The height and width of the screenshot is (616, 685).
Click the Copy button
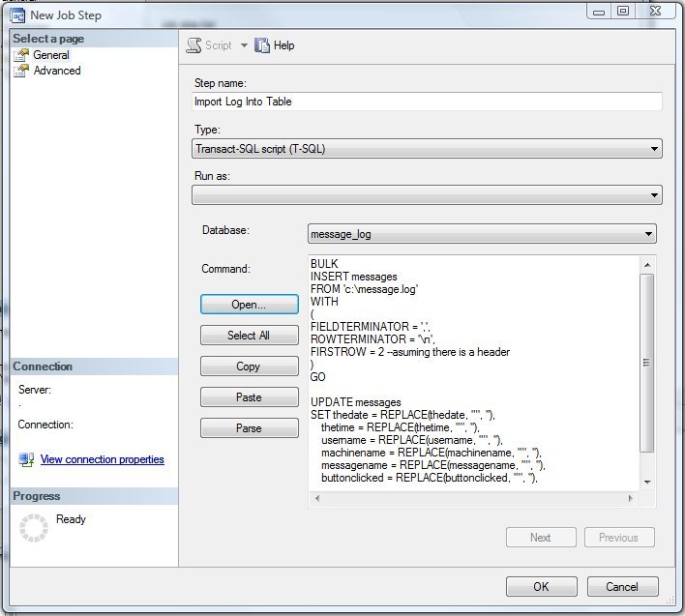pos(248,367)
